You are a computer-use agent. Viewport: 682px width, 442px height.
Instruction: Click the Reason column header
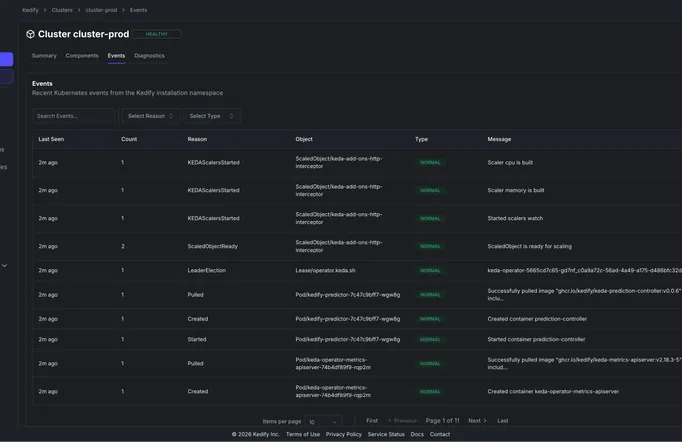(x=197, y=139)
